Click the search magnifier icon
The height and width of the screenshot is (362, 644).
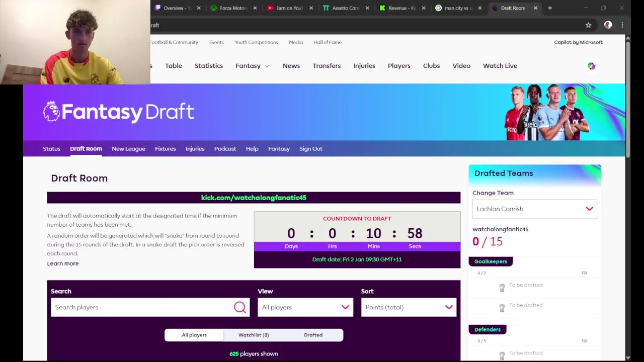240,307
